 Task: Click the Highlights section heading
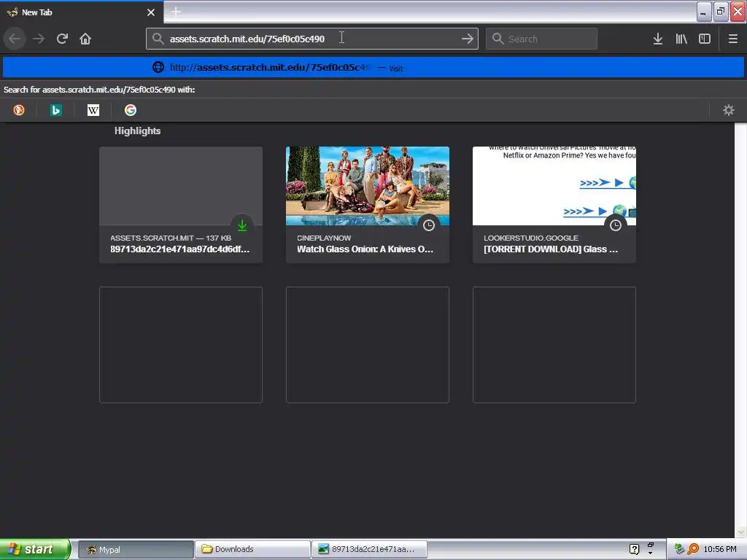pos(137,131)
